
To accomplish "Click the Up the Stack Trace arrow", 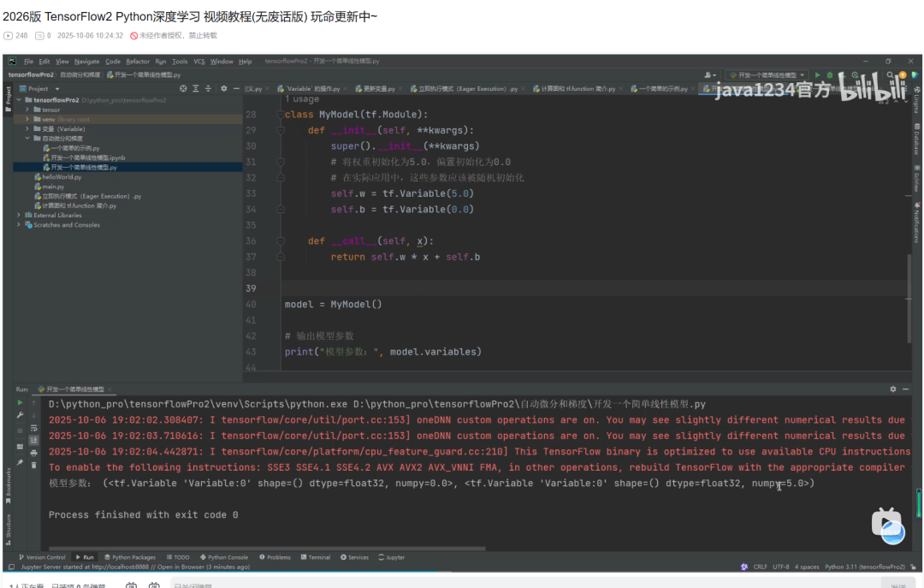I will tap(33, 403).
